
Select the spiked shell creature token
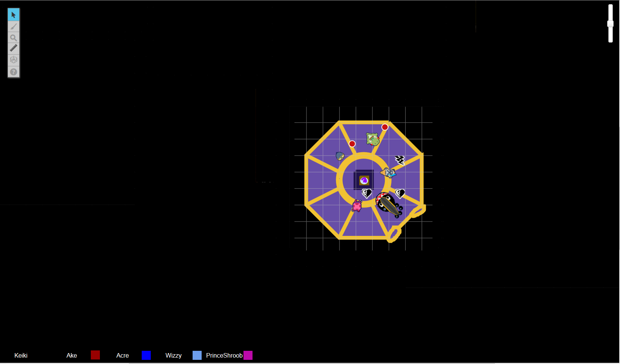click(389, 173)
